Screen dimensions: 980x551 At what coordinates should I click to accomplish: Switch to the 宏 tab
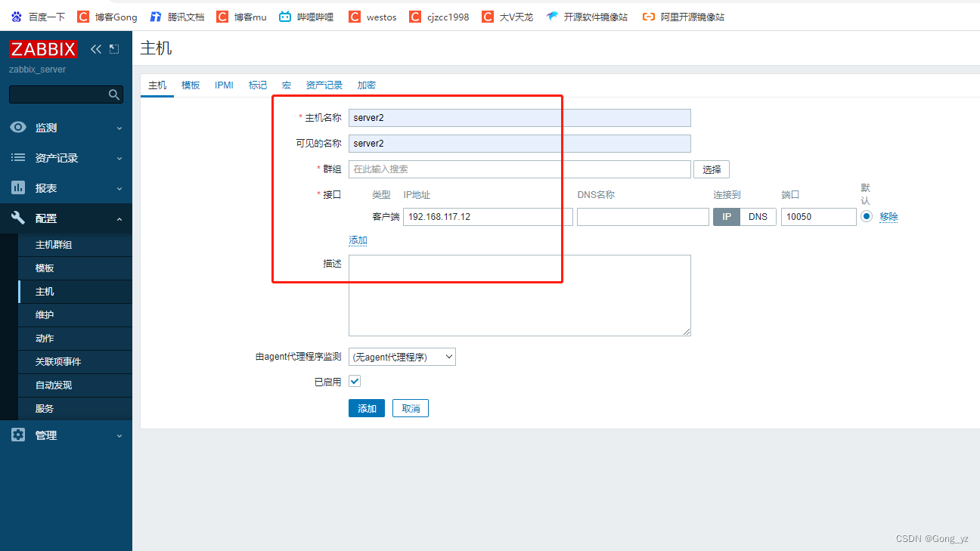tap(287, 85)
